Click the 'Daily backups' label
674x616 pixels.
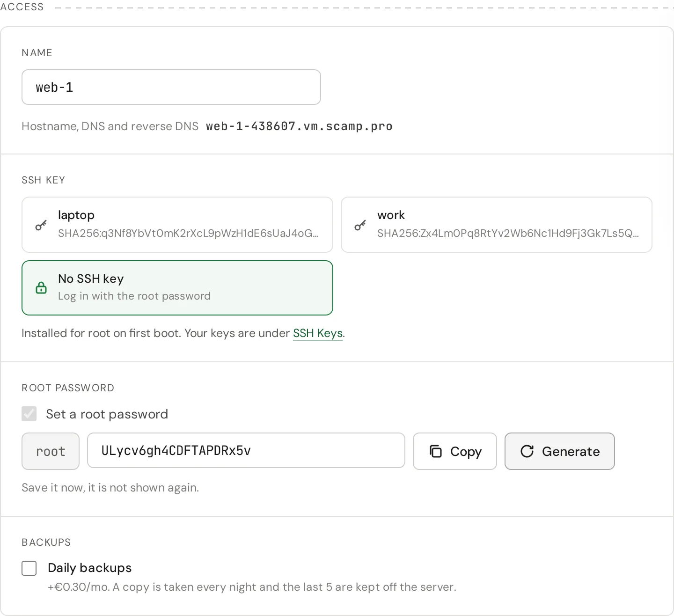coord(90,568)
